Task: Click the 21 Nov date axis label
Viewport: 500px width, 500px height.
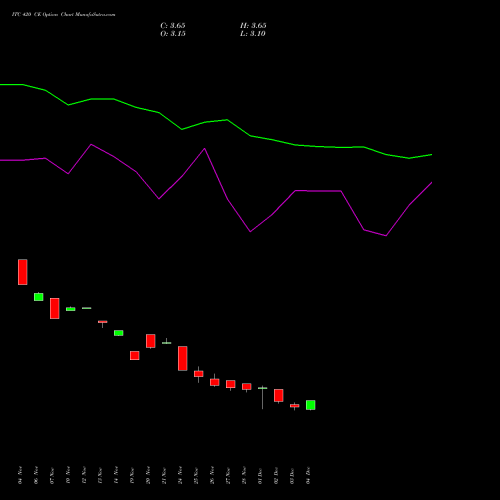Action: (164, 475)
